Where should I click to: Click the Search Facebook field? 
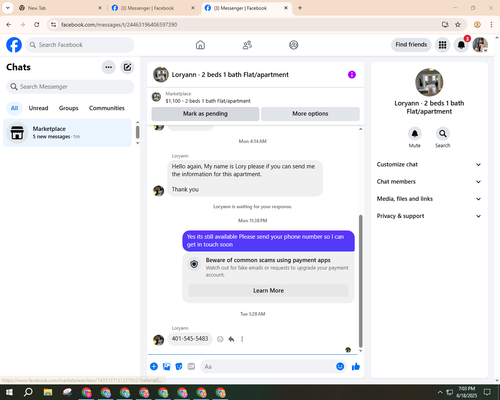(80, 45)
